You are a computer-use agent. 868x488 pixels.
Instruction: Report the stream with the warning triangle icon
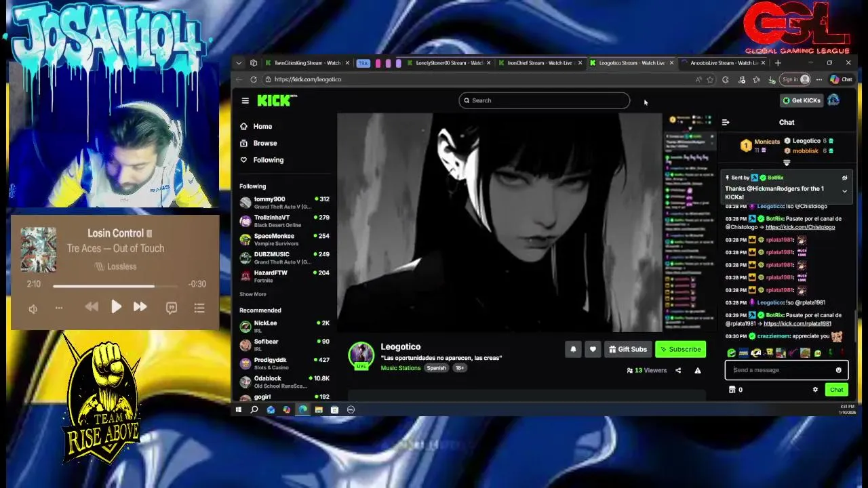pyautogui.click(x=698, y=371)
